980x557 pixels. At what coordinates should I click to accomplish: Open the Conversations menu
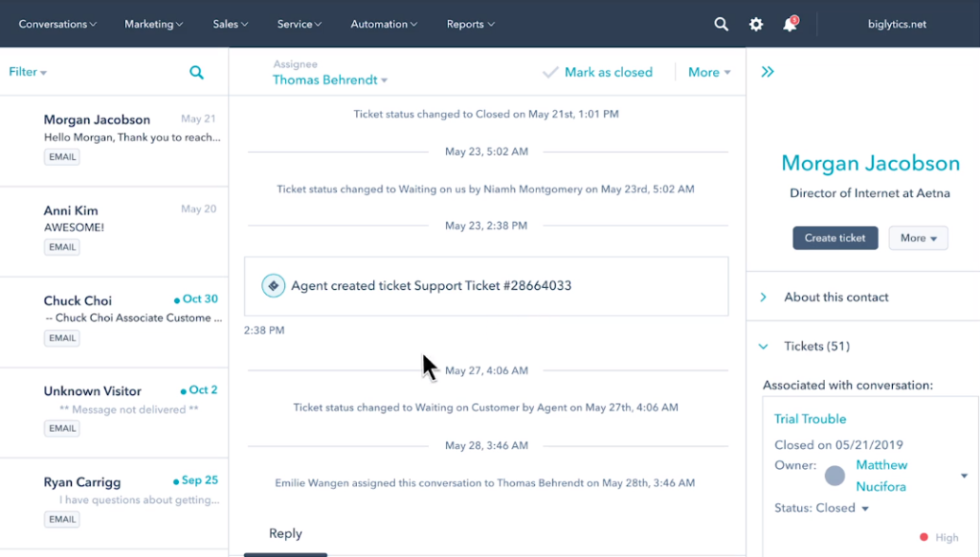pos(57,24)
